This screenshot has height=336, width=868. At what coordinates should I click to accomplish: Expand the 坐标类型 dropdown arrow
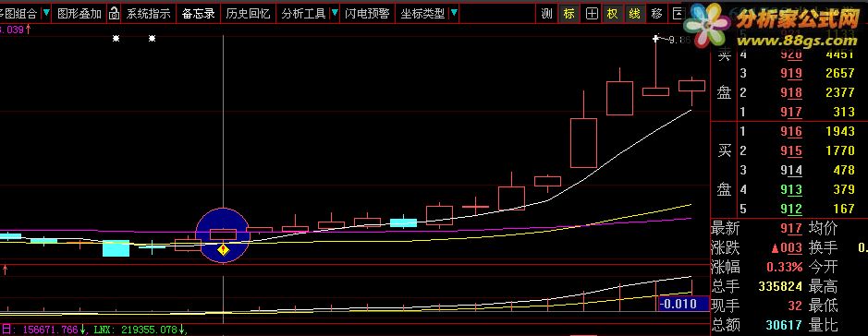point(454,13)
